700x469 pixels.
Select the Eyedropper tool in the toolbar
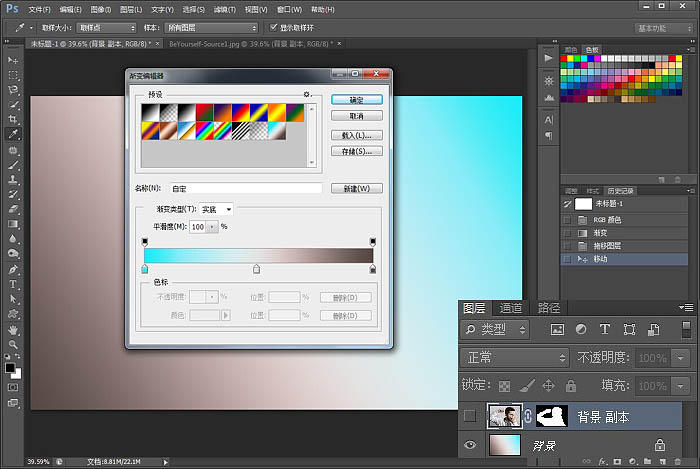[14, 133]
